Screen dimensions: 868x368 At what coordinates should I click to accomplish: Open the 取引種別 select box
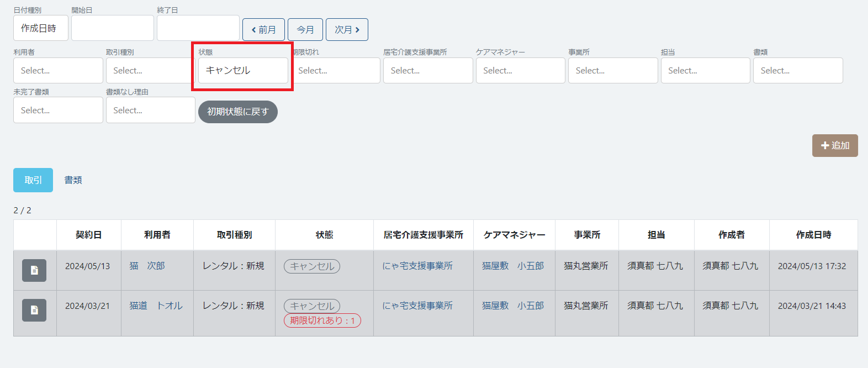(x=149, y=71)
